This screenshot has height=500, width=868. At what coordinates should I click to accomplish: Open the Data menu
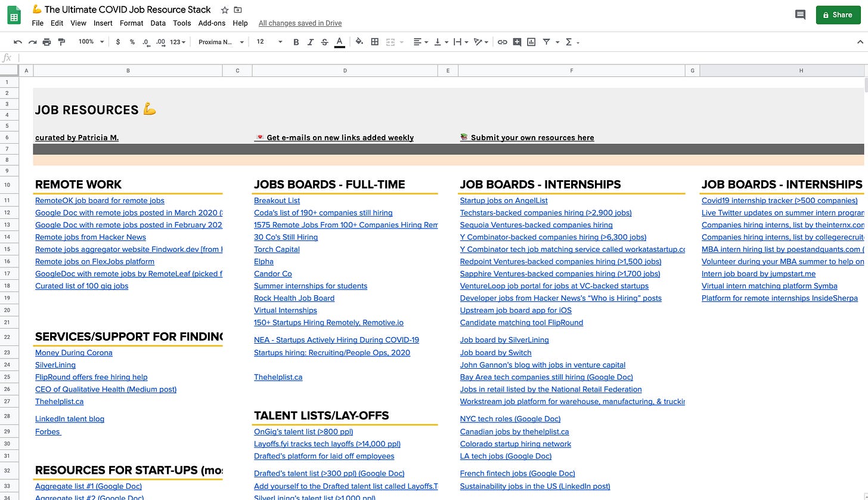(158, 23)
